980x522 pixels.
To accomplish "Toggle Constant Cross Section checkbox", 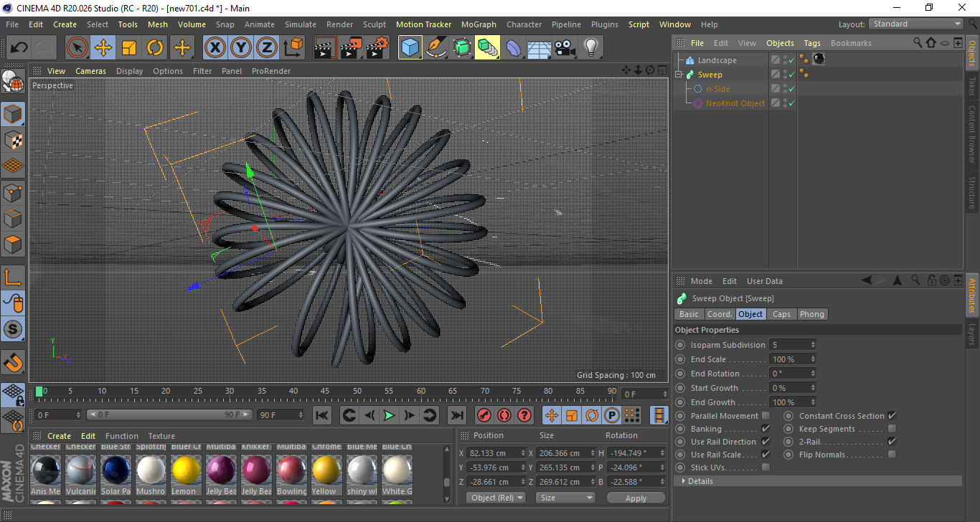I will (892, 416).
